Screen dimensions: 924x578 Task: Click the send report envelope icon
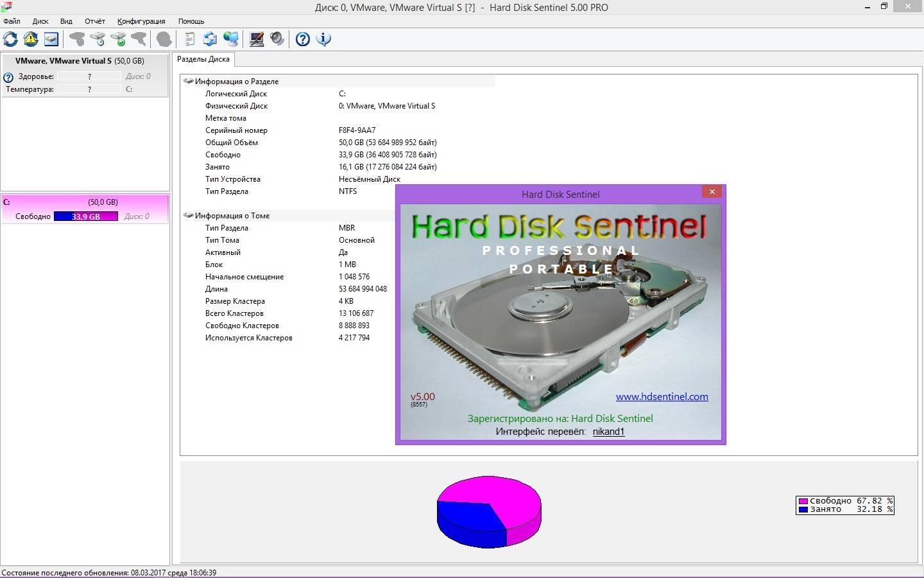(x=210, y=39)
